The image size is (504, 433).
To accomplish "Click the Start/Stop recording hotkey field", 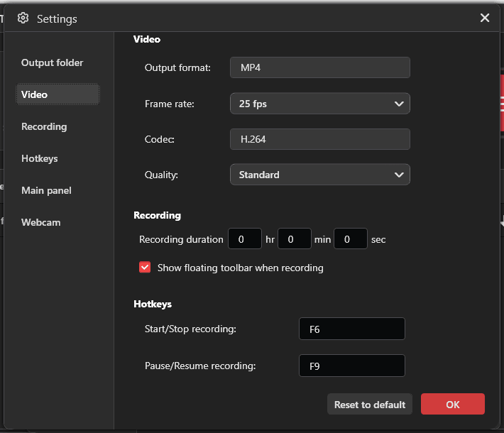I will tap(352, 329).
